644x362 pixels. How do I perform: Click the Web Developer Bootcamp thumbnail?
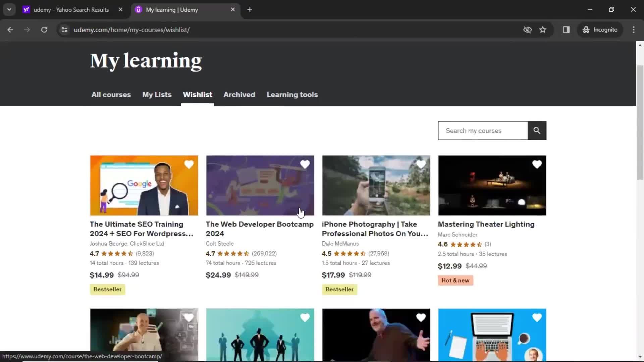[x=260, y=185]
